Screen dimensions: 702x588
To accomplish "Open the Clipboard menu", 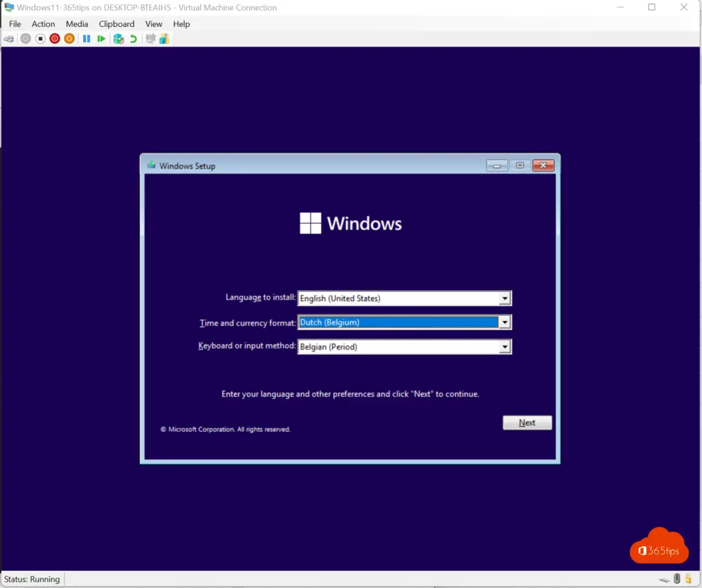I will coord(117,24).
